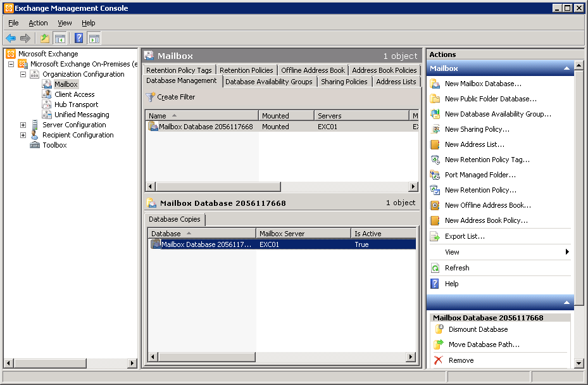Switch to the Retention Policies tab
The height and width of the screenshot is (385, 588).
pyautogui.click(x=246, y=70)
